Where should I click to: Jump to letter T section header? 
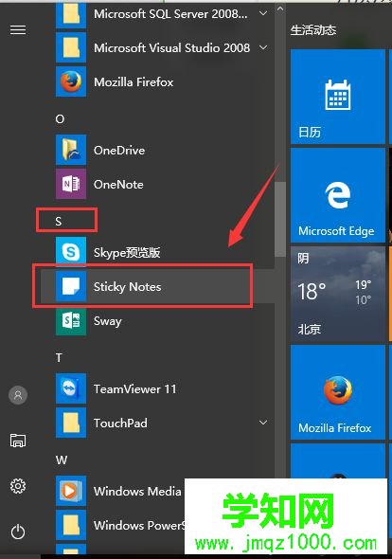59,357
